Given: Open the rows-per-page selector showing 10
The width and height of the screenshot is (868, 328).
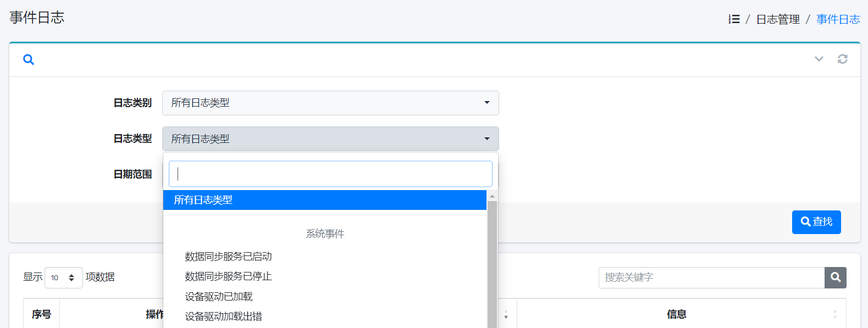Looking at the screenshot, I should (x=63, y=277).
